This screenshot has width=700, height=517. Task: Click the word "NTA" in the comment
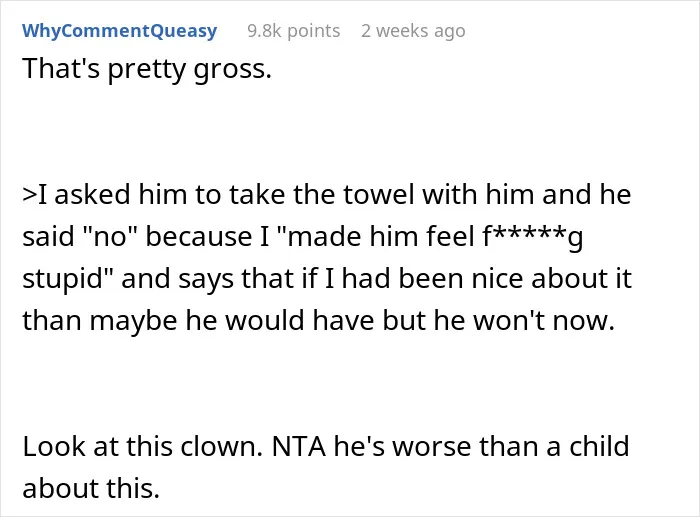coord(299,446)
